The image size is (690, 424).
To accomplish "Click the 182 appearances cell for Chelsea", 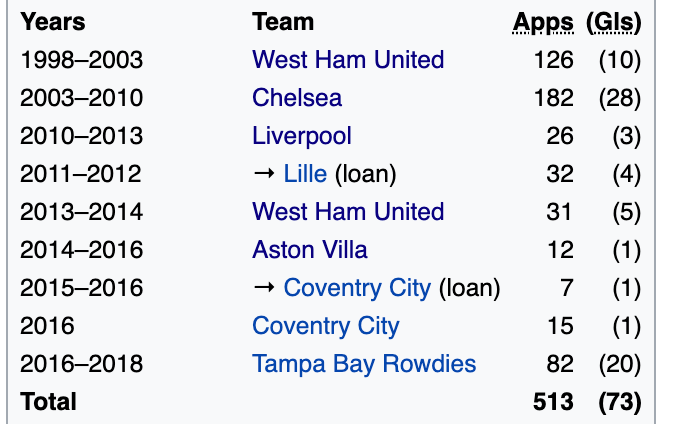I will [x=553, y=98].
